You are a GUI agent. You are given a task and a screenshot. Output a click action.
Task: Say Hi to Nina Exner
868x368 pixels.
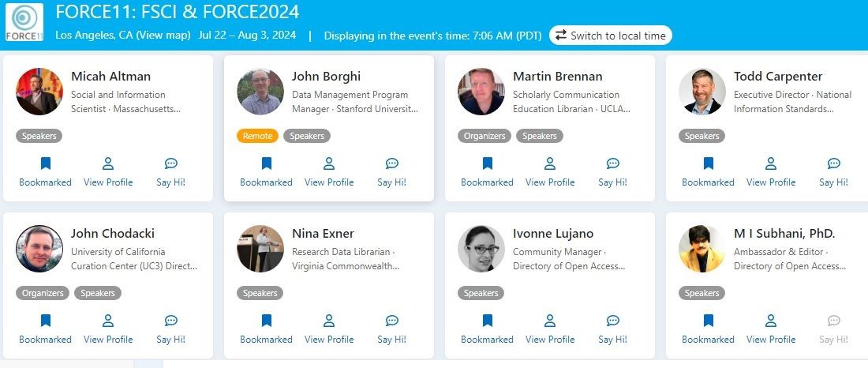(x=391, y=321)
